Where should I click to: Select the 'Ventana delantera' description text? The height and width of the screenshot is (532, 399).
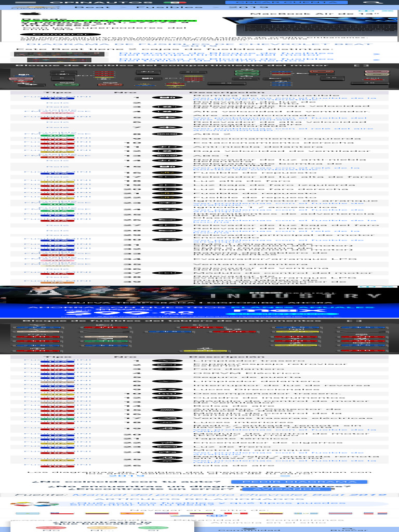tap(250, 264)
